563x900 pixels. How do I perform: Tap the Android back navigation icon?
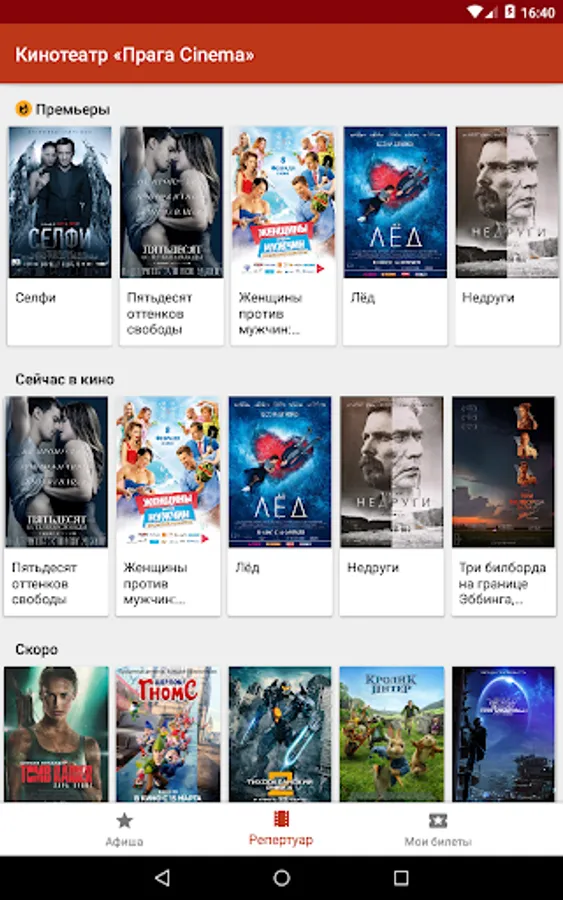click(x=162, y=877)
